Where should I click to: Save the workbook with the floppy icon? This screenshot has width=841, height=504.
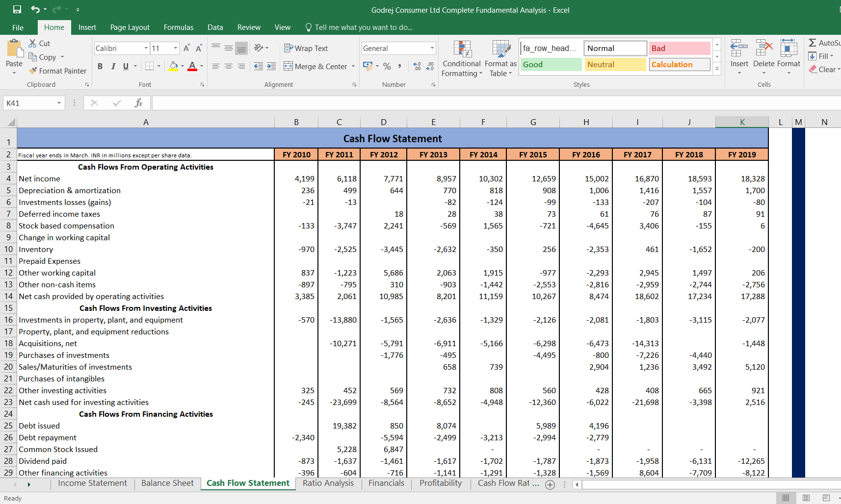point(17,9)
